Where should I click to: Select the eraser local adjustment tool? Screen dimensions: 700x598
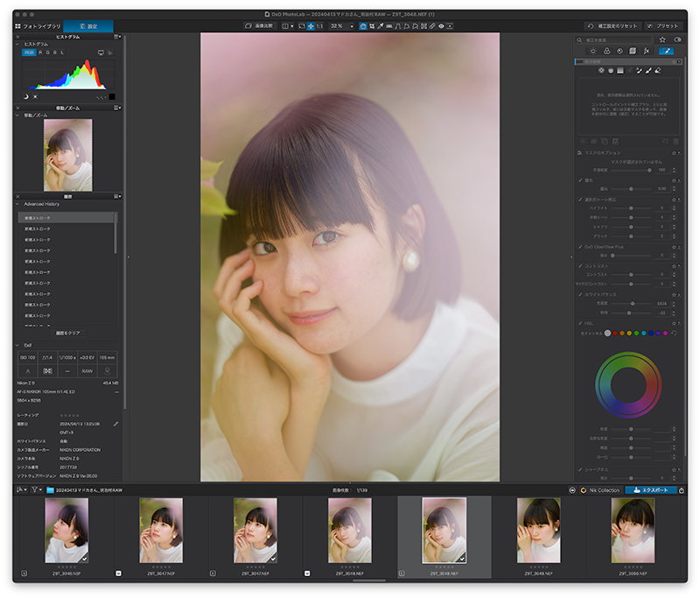tap(658, 70)
